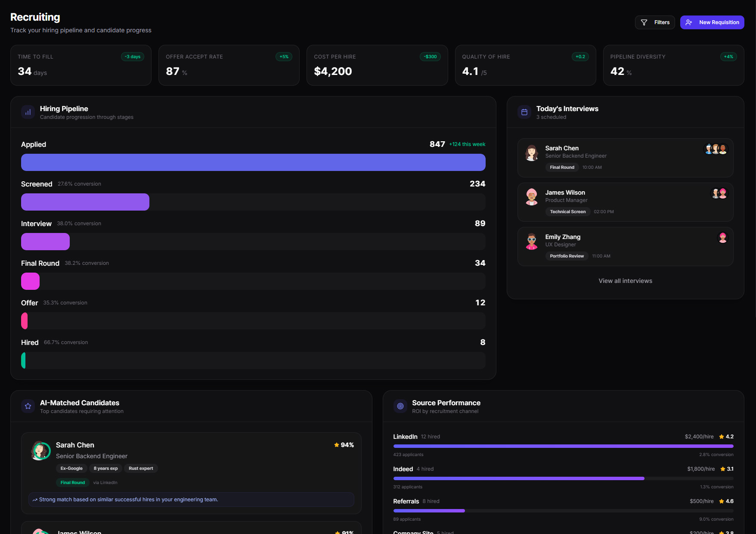Viewport: 756px width, 534px height.
Task: Open View all interviews
Action: 625,281
